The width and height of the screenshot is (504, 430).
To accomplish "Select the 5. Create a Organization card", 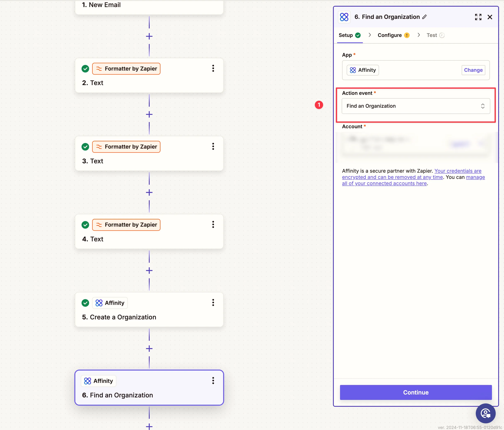I will [x=149, y=310].
